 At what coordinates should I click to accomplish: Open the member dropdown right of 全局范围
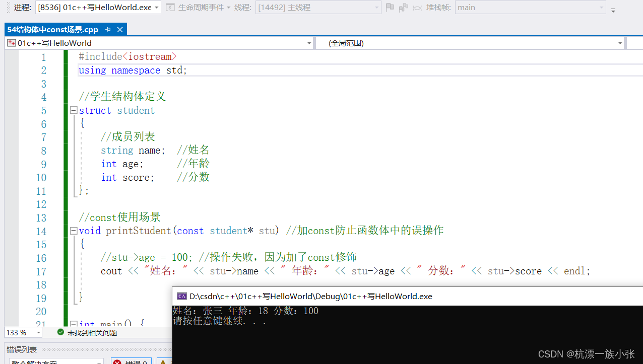(x=634, y=43)
